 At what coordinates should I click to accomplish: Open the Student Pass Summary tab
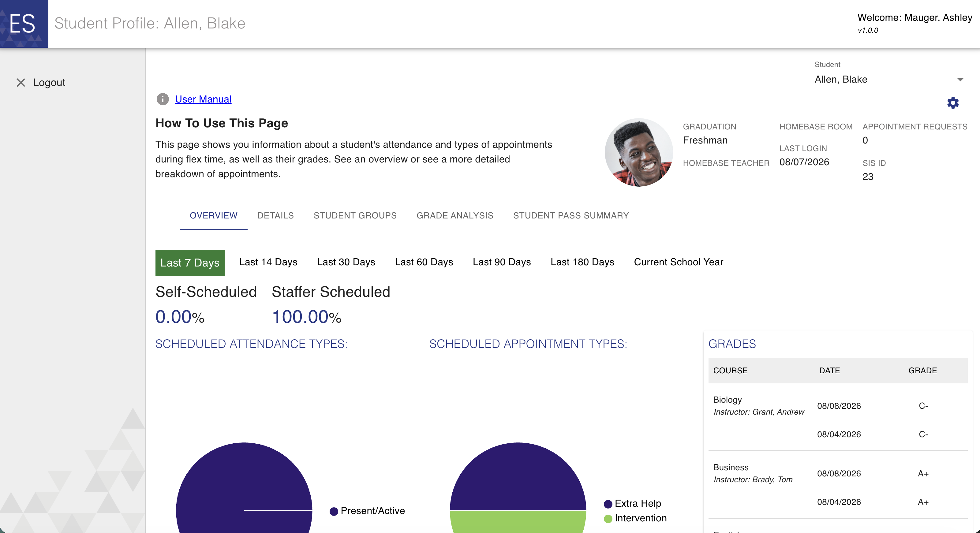click(571, 215)
